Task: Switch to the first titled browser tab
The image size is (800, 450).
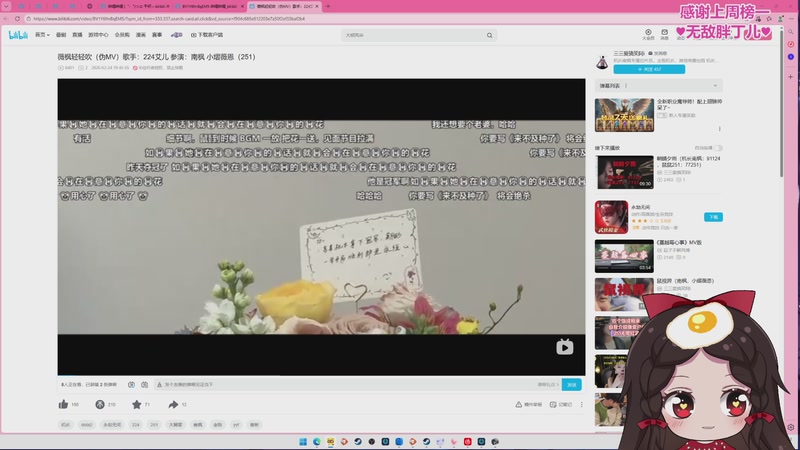Action: [x=134, y=6]
